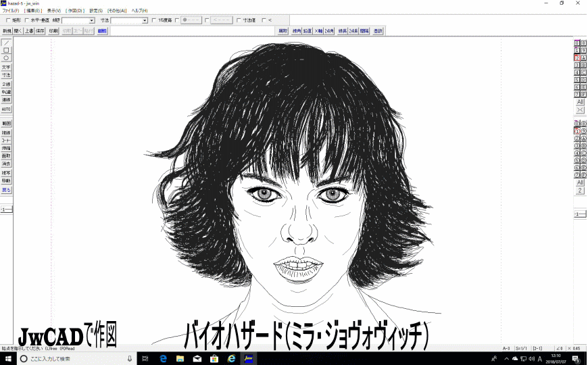
Task: Select the 複写 copy tool
Action: point(6,173)
